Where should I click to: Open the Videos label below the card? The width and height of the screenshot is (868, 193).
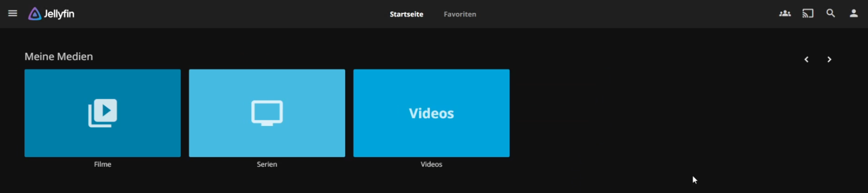pyautogui.click(x=431, y=164)
